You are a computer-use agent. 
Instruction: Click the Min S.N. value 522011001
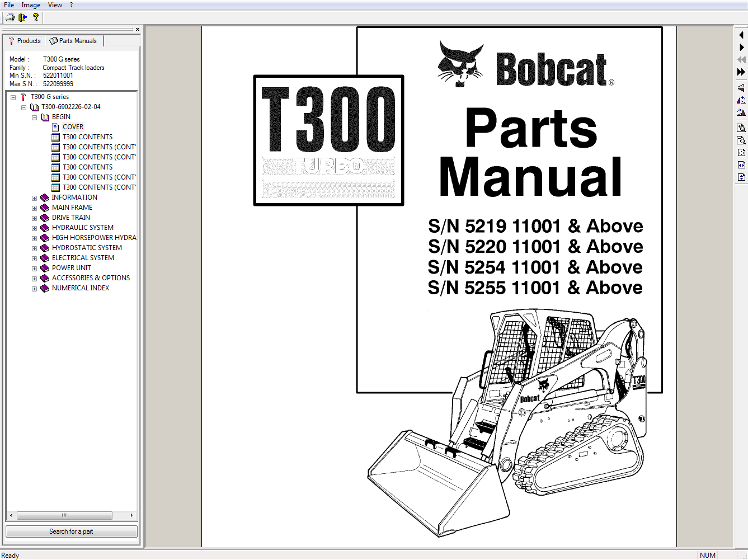[x=58, y=76]
